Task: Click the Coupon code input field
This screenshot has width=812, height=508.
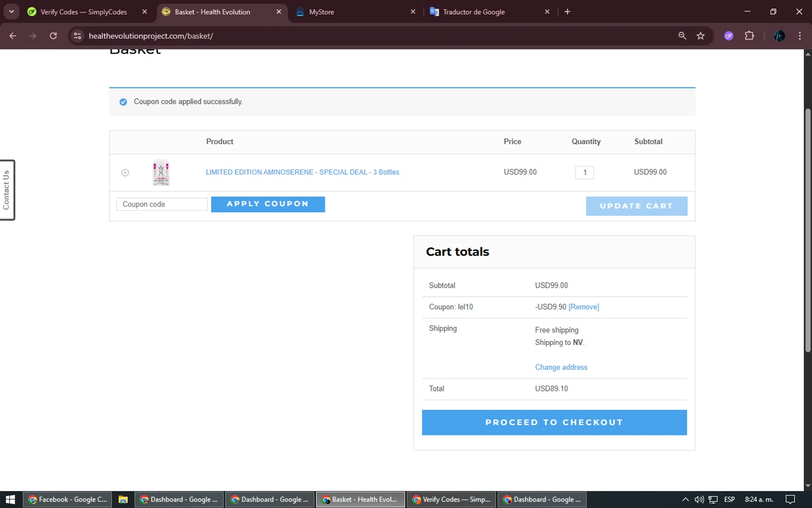Action: 162,204
